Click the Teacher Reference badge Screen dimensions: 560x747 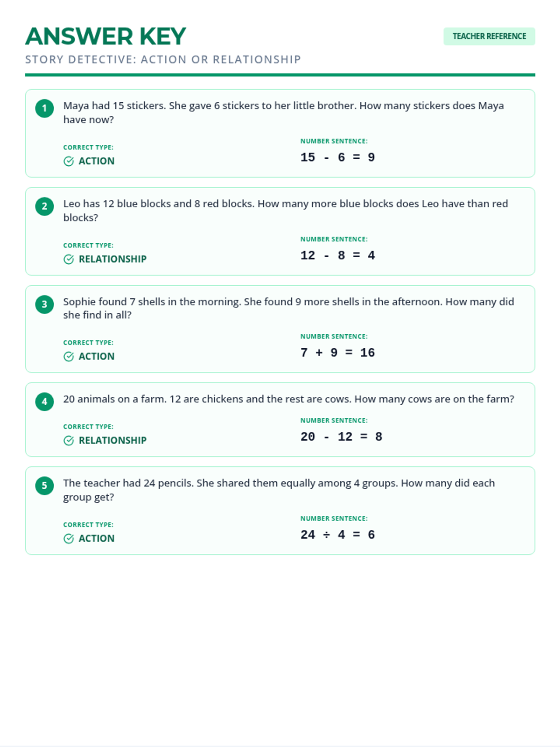click(x=489, y=36)
